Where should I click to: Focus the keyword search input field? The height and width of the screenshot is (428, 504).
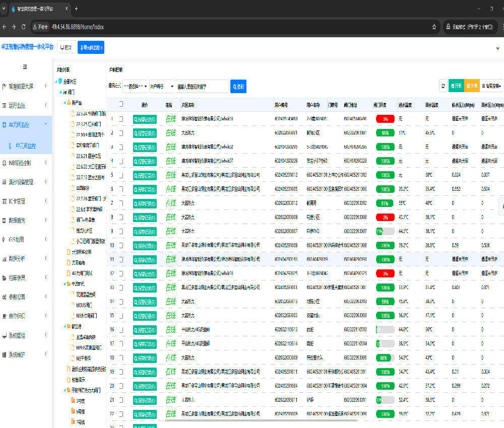pos(202,87)
